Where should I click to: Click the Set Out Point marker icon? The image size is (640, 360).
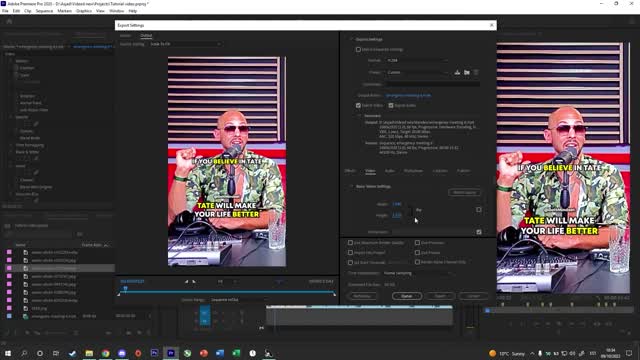(194, 281)
